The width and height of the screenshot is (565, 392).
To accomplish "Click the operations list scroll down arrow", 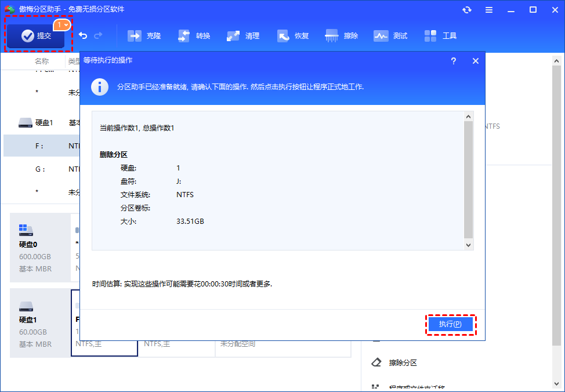I will click(x=469, y=245).
